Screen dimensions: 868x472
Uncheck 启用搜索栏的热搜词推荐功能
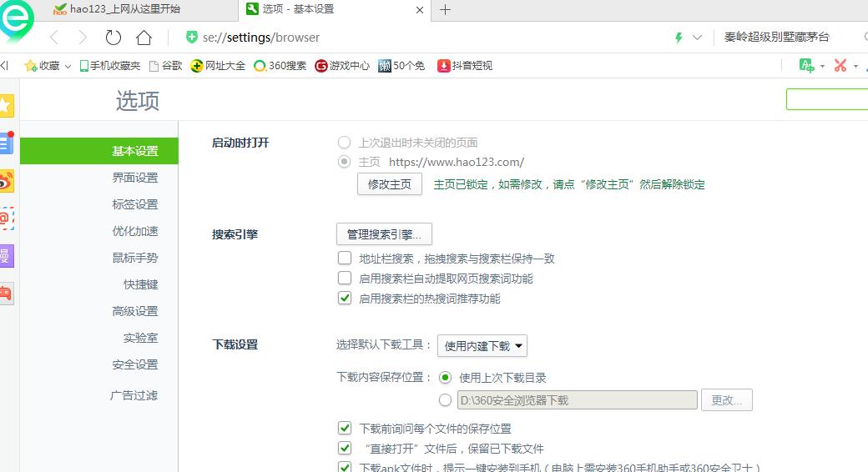(x=345, y=298)
